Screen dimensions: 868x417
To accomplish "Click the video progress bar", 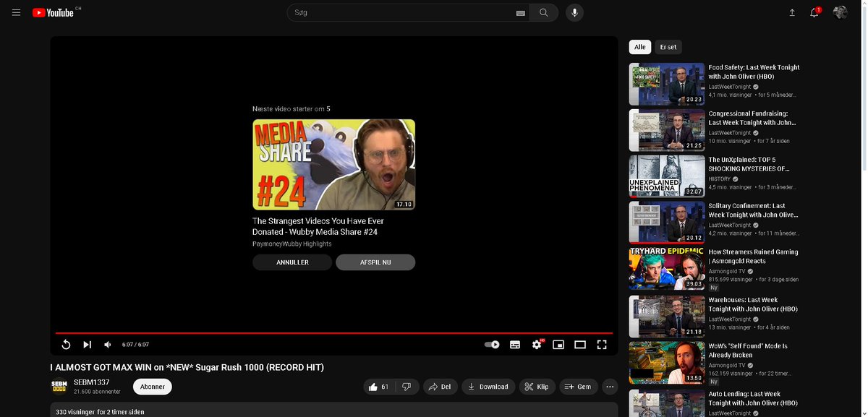I will 334,333.
